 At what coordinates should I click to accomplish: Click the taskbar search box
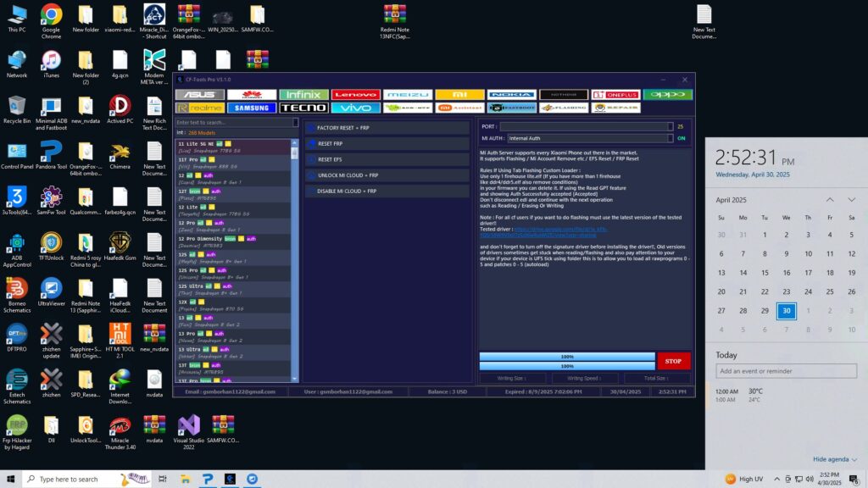tap(86, 480)
